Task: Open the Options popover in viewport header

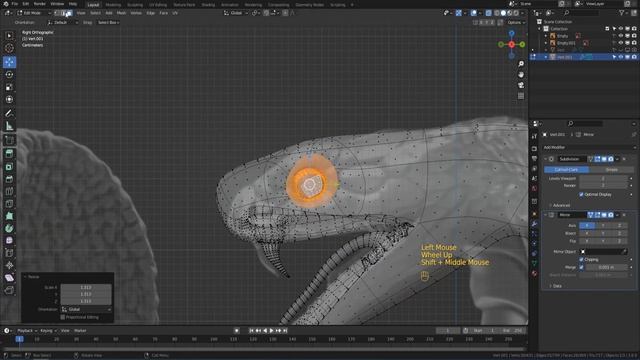Action: click(516, 22)
